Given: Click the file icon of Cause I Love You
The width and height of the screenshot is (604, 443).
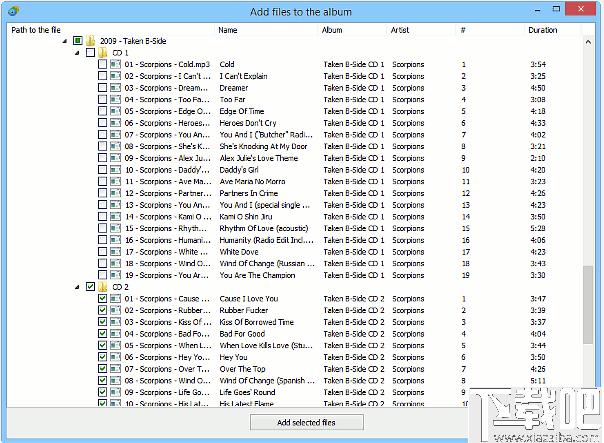Looking at the screenshot, I should (x=115, y=299).
